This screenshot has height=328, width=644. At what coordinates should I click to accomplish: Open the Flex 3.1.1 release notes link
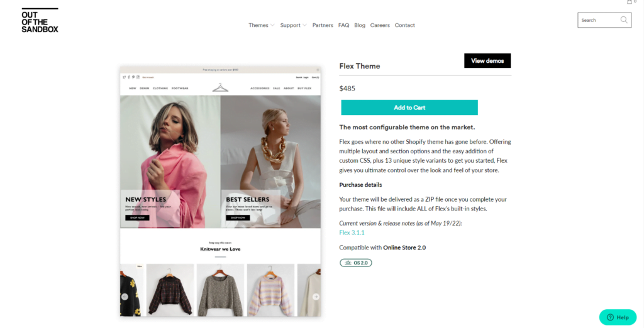[352, 232]
